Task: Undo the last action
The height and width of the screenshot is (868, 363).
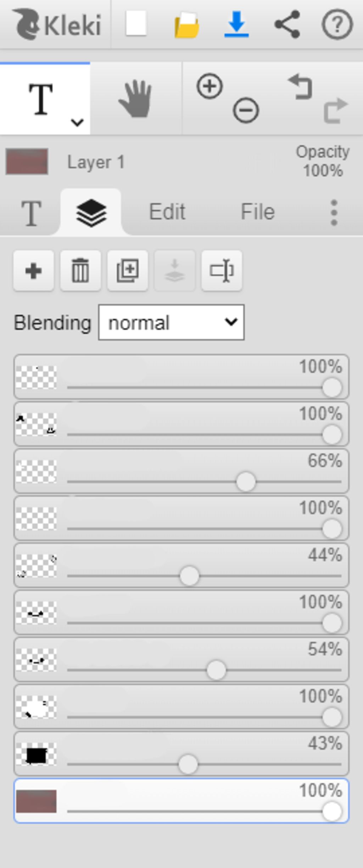Action: (301, 87)
